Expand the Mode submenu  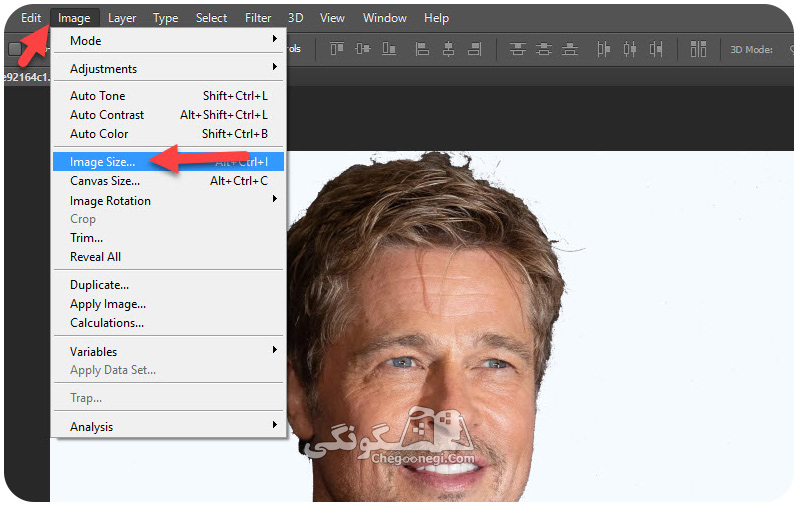(168, 40)
